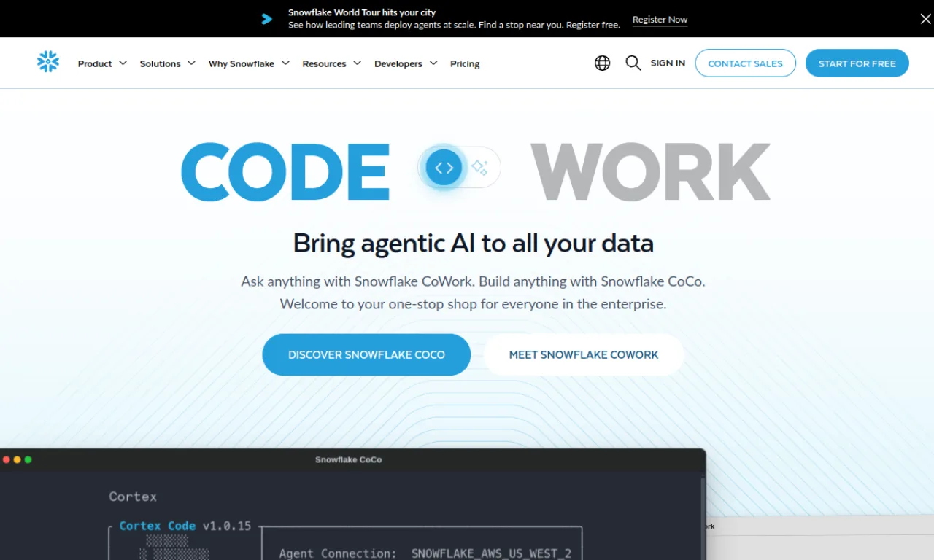Click the blue arrow icon in banner

pyautogui.click(x=267, y=19)
